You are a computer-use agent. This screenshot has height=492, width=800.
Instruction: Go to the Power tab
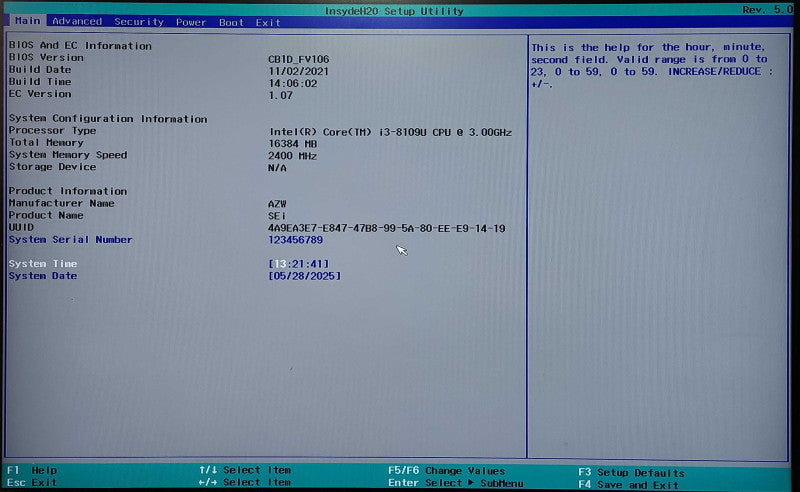click(x=191, y=22)
